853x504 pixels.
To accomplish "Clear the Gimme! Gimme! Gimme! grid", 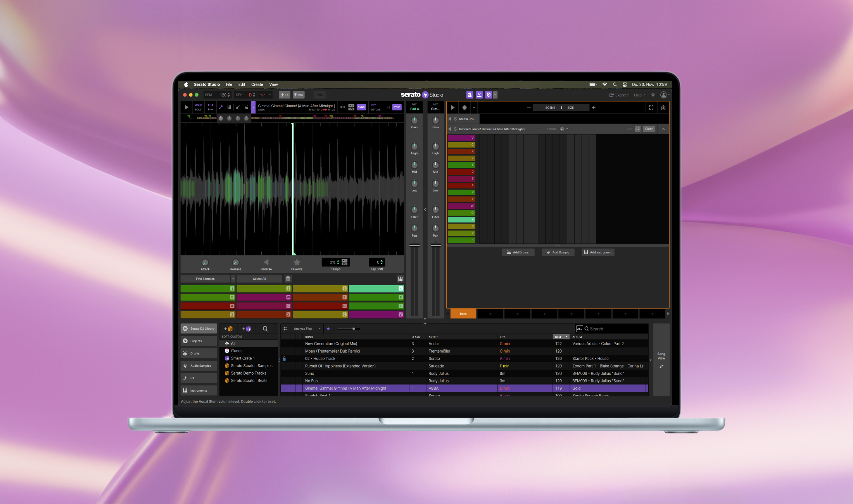I will point(648,129).
